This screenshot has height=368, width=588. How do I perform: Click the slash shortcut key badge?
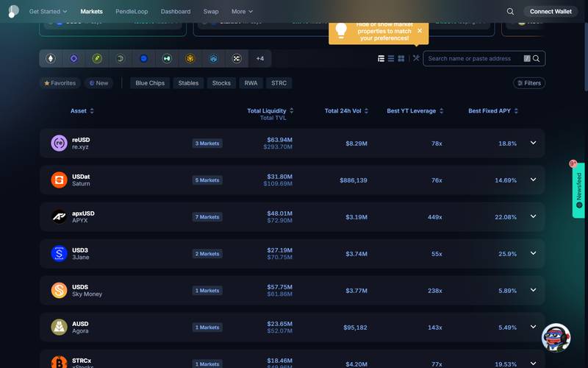[x=527, y=59]
